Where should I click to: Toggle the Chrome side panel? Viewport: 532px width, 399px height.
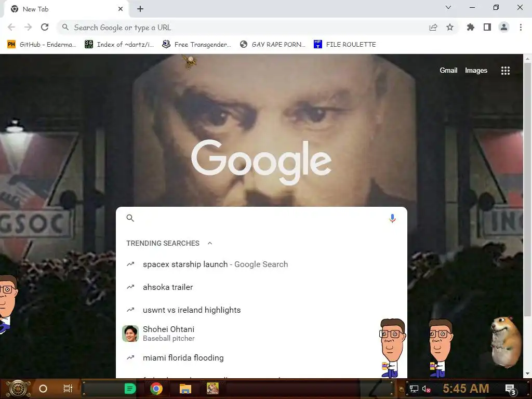click(487, 27)
